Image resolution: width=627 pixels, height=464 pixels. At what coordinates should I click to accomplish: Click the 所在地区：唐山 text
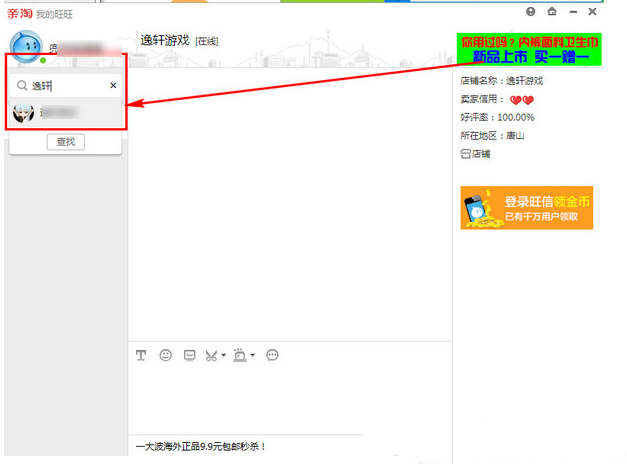[492, 136]
